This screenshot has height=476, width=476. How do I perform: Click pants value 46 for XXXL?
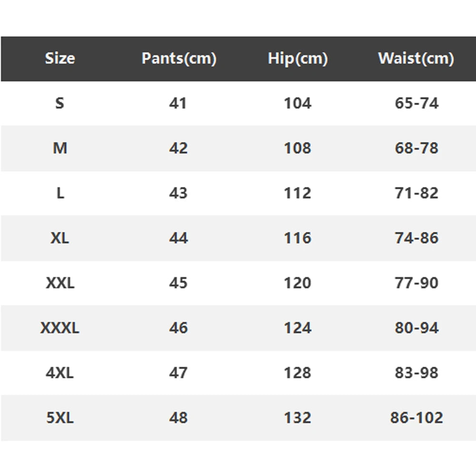(x=178, y=328)
